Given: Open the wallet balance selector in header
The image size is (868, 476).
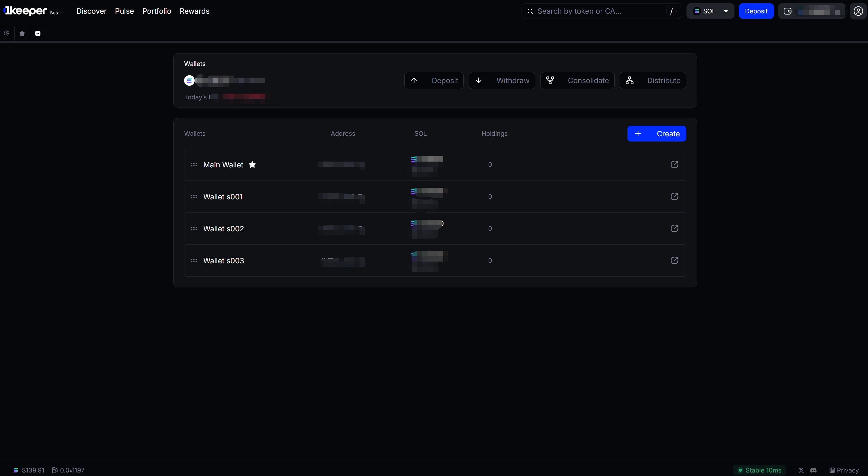Looking at the screenshot, I should [x=811, y=11].
